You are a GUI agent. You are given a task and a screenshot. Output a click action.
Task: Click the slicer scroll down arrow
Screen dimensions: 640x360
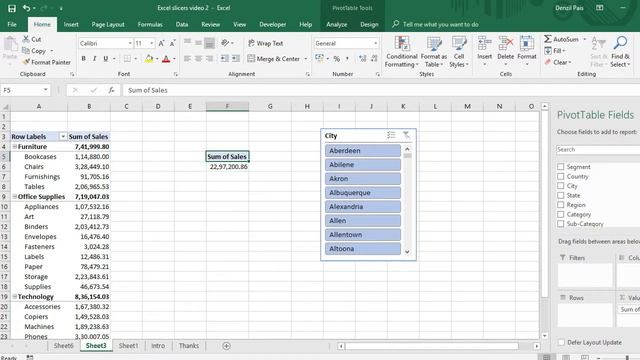pyautogui.click(x=407, y=252)
